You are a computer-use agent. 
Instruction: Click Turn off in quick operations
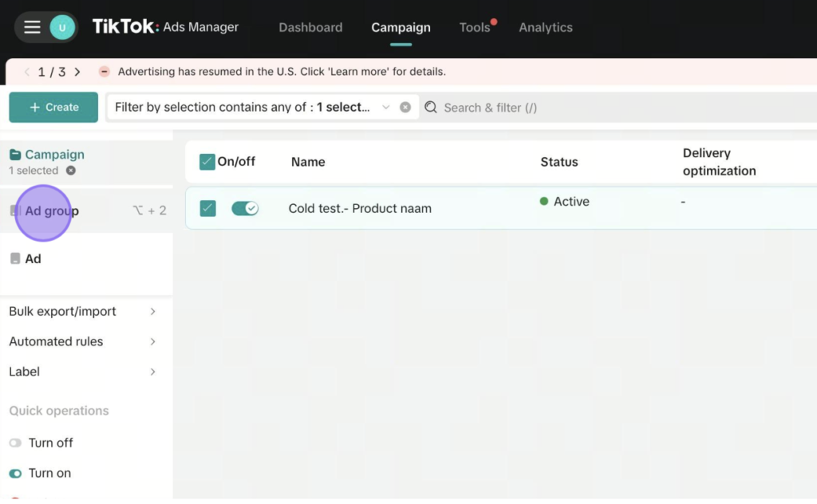[50, 443]
